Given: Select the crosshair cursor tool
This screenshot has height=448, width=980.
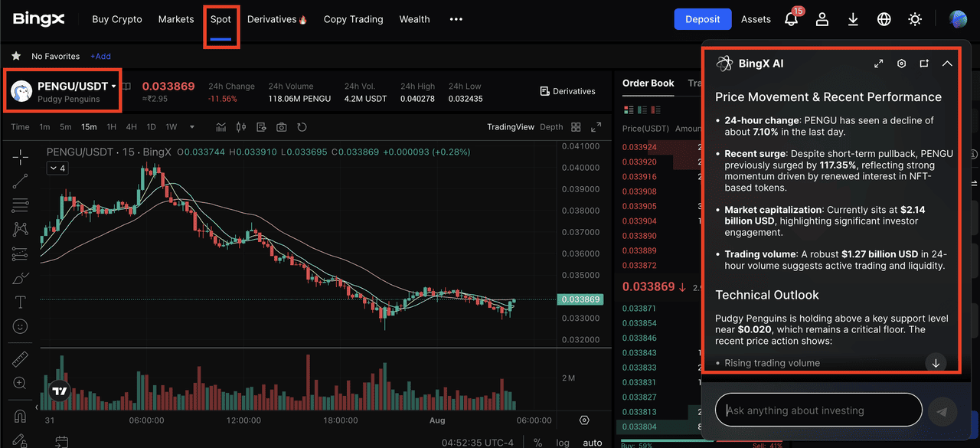Looking at the screenshot, I should [x=21, y=156].
